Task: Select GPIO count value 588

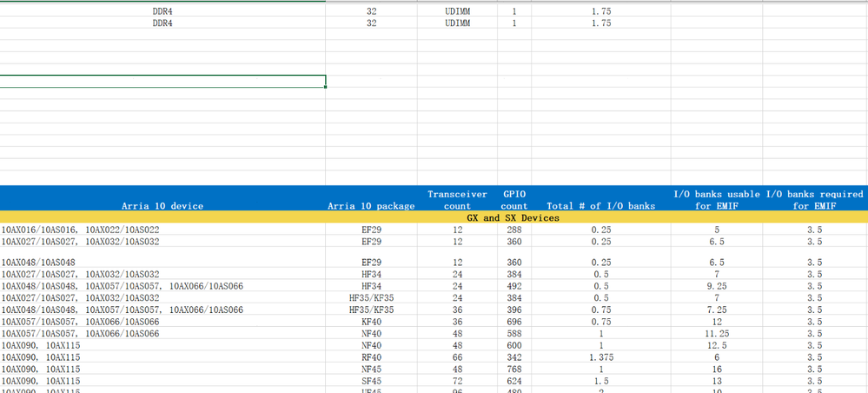Action: pyautogui.click(x=514, y=334)
